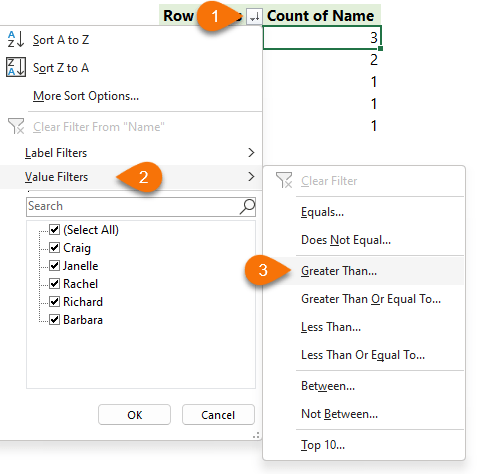Screen dimensions: 477x474
Task: Click the Clear Filter From Name funnel icon
Action: [16, 126]
